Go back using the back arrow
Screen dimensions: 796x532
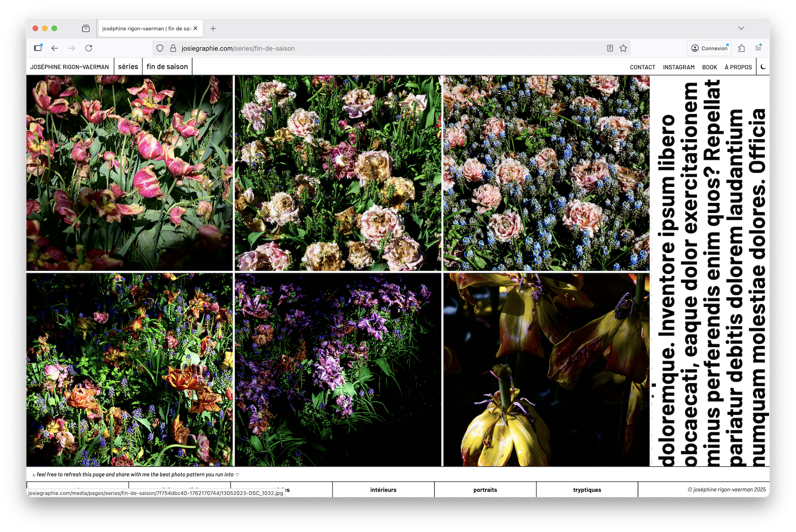click(x=55, y=48)
